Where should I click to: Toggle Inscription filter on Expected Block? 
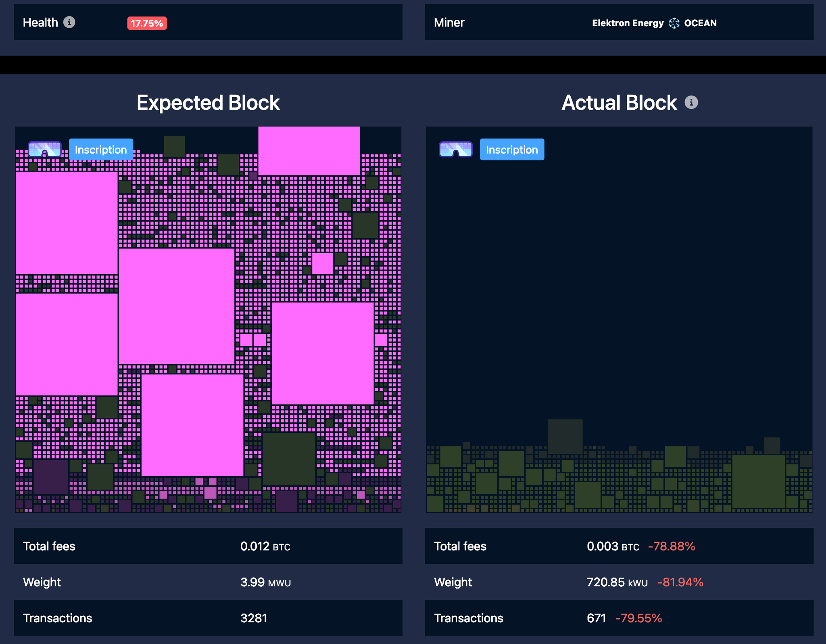point(101,150)
